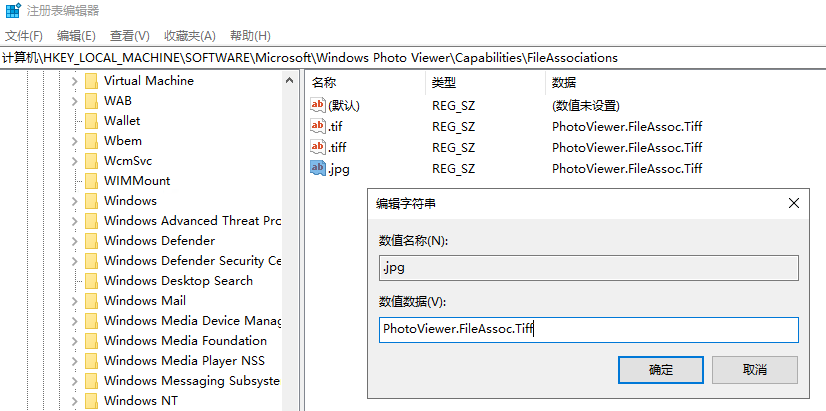The width and height of the screenshot is (826, 411).
Task: Click the (默认) string value icon
Action: (x=318, y=105)
